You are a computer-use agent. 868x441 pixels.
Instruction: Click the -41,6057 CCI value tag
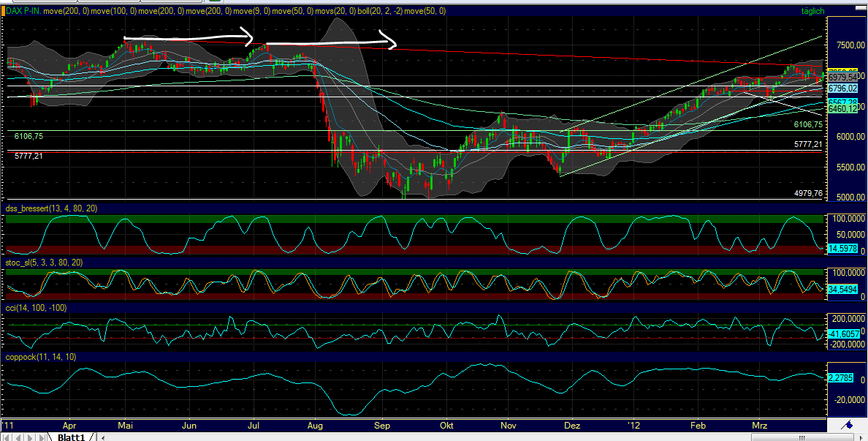tap(844, 334)
